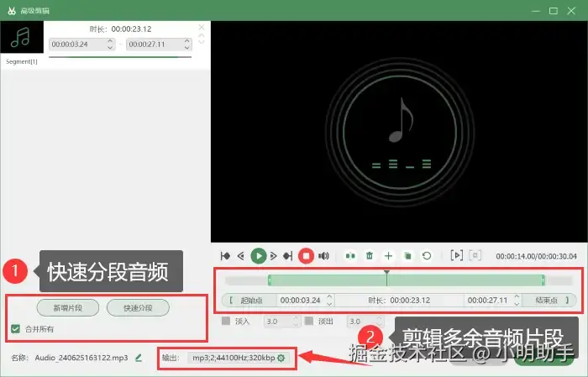588x377 pixels.
Task: Move Segment[1] up in the list
Action: pyautogui.click(x=202, y=35)
